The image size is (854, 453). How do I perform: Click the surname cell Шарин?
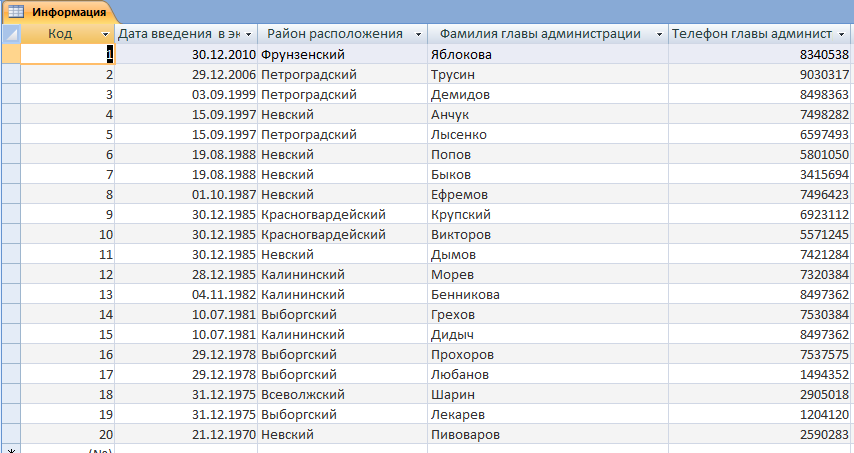point(548,394)
